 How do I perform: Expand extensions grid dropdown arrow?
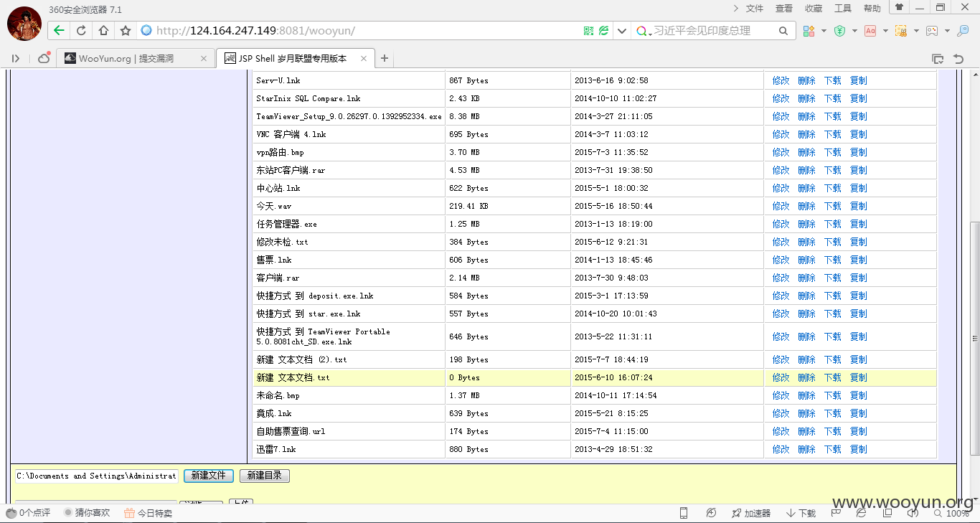coord(824,31)
